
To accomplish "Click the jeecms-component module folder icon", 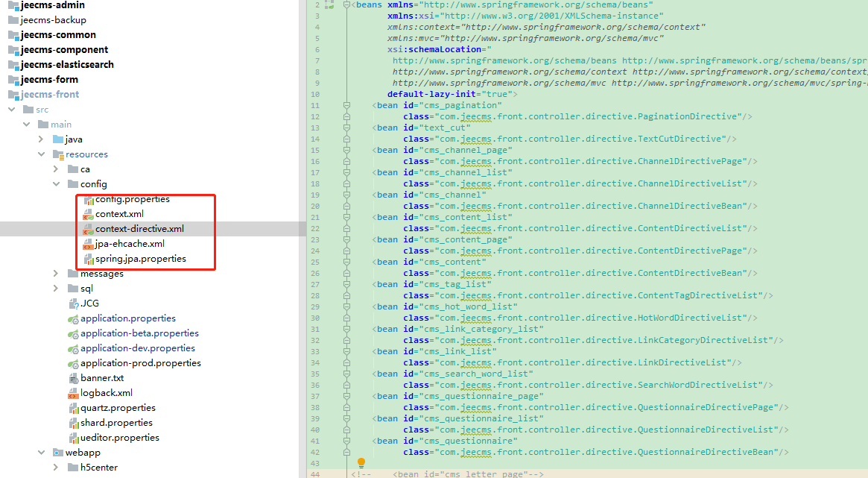I will (x=14, y=50).
